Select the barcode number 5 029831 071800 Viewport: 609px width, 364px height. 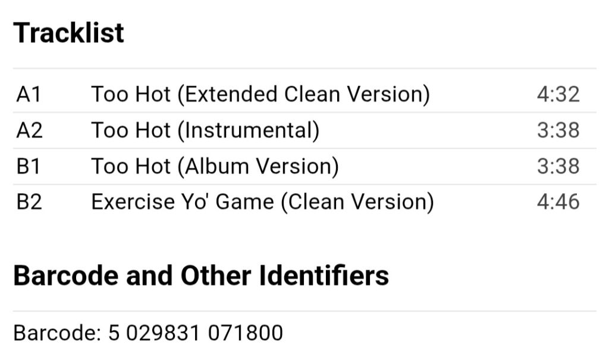pyautogui.click(x=195, y=333)
